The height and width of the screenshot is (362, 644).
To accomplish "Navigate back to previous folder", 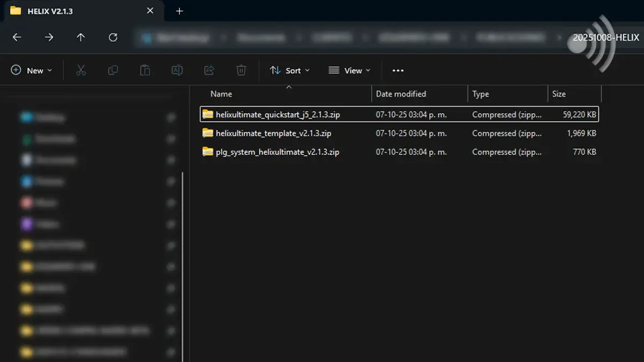I will (17, 38).
